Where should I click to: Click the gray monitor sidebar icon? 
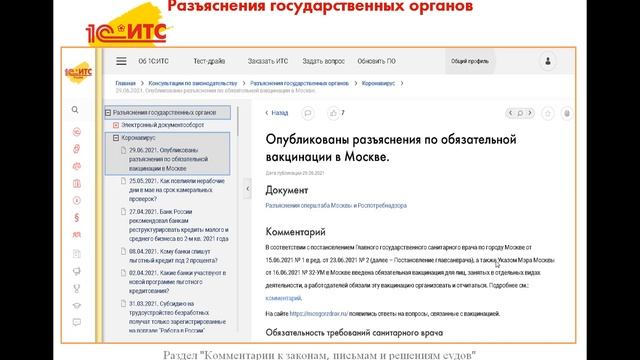click(76, 271)
